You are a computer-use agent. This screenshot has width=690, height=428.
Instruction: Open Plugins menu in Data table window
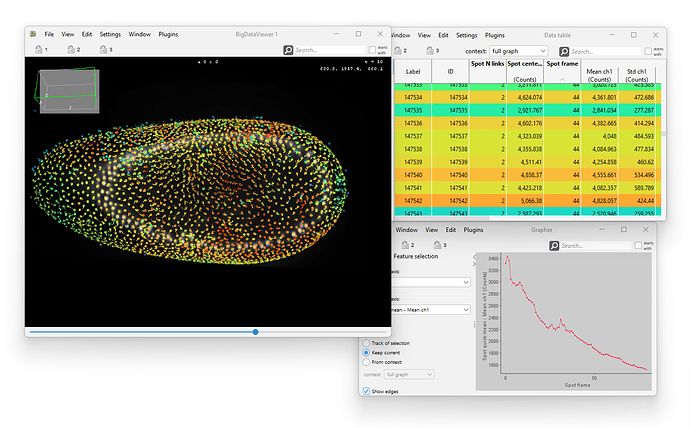click(x=495, y=35)
